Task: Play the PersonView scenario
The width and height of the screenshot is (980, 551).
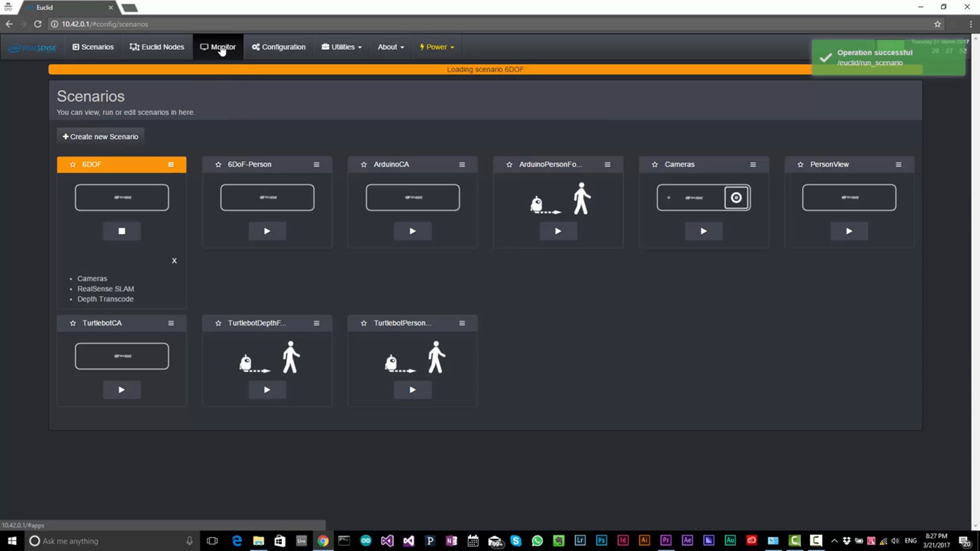Action: tap(849, 231)
